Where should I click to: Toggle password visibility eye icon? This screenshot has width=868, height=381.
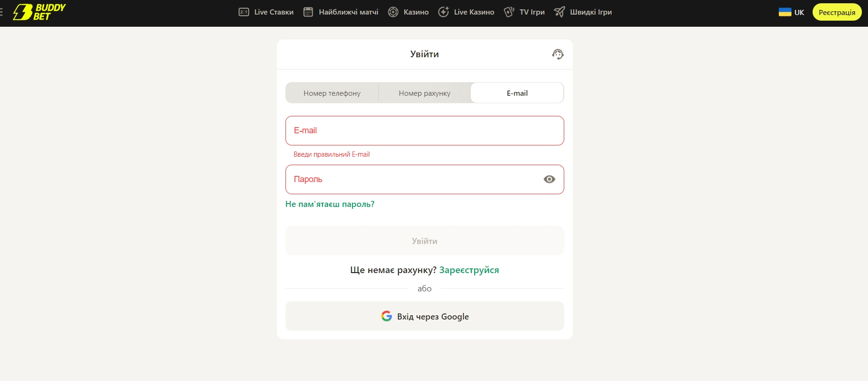pyautogui.click(x=549, y=179)
